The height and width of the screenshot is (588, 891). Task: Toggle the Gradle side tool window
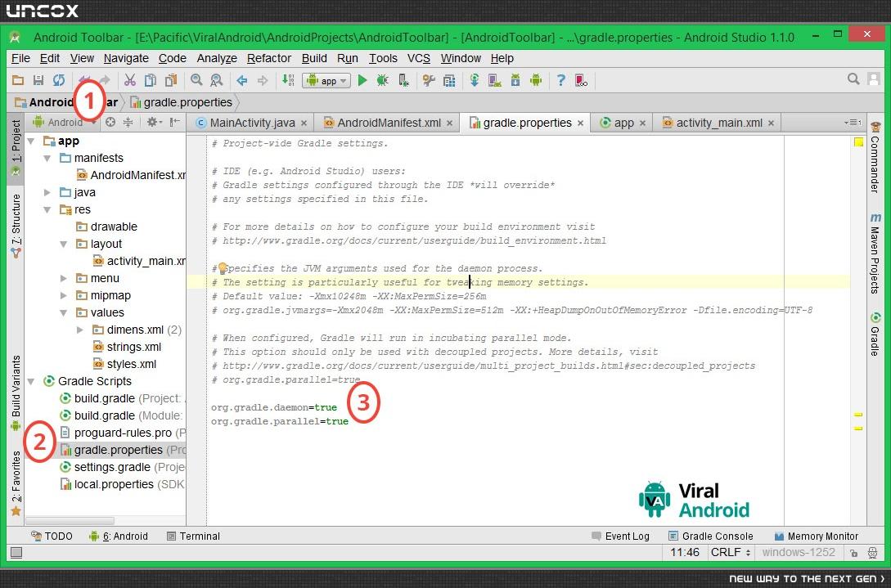[875, 334]
